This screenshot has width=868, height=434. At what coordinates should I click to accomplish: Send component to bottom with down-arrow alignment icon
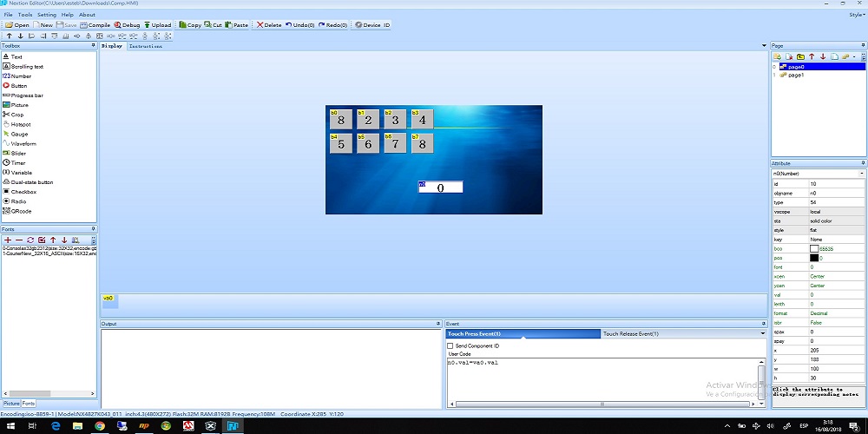point(21,36)
